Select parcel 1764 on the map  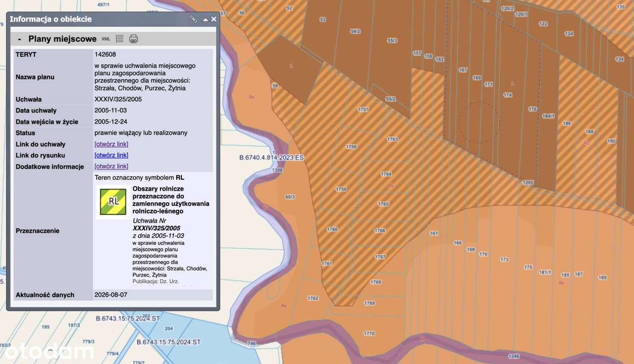pos(386,174)
